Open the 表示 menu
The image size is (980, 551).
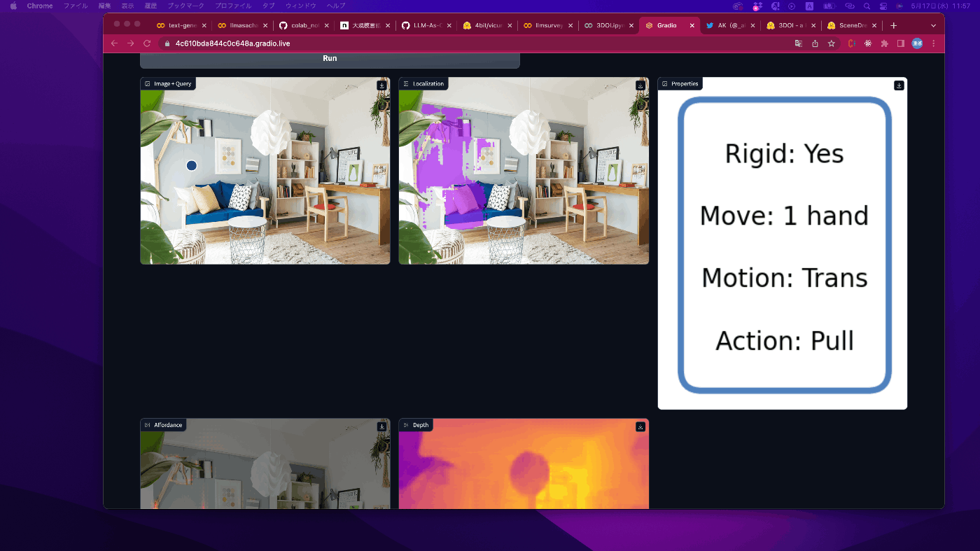click(127, 6)
